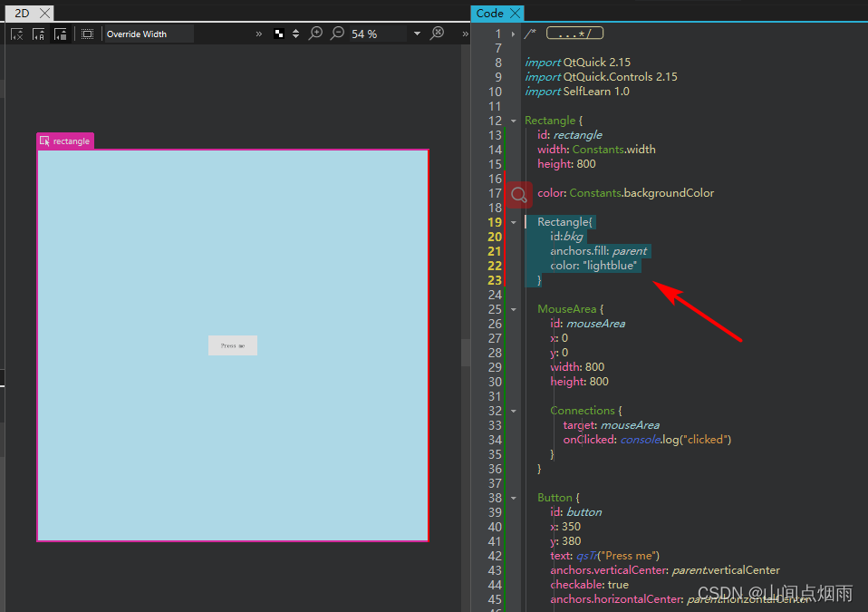The image size is (868, 612).
Task: Click the magnifier icon beside code line 17
Action: (x=518, y=194)
